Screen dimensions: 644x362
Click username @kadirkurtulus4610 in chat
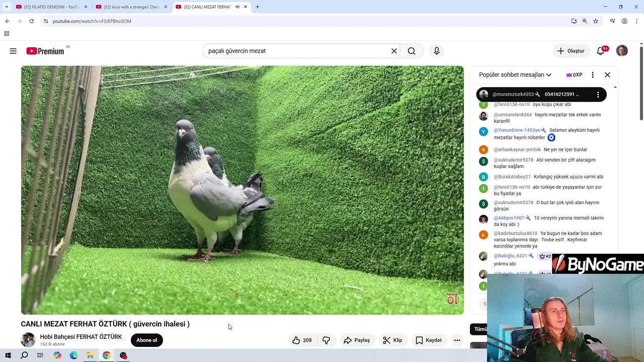(x=515, y=233)
